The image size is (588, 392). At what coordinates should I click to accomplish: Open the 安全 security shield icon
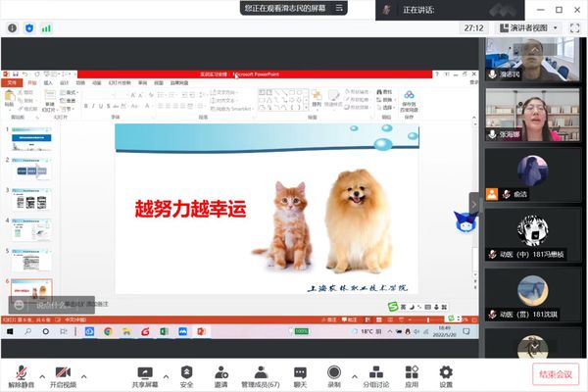(x=186, y=375)
